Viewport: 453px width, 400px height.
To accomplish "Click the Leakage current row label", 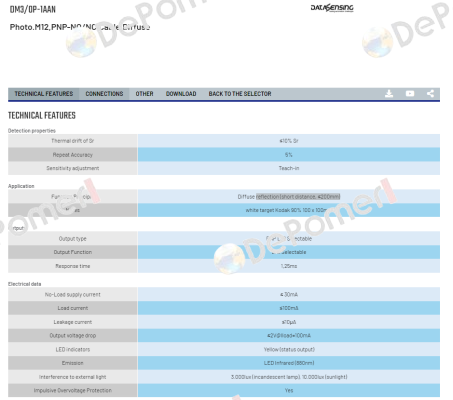I will point(73,322).
